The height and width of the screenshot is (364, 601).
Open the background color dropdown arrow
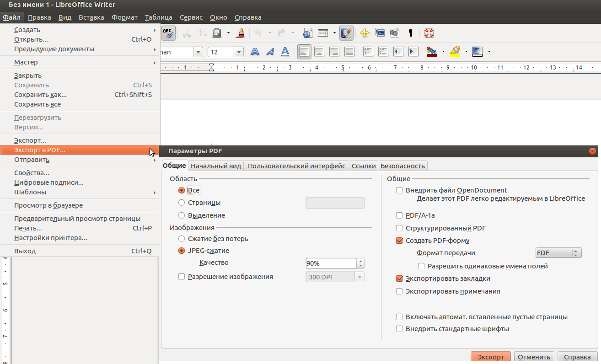489,52
